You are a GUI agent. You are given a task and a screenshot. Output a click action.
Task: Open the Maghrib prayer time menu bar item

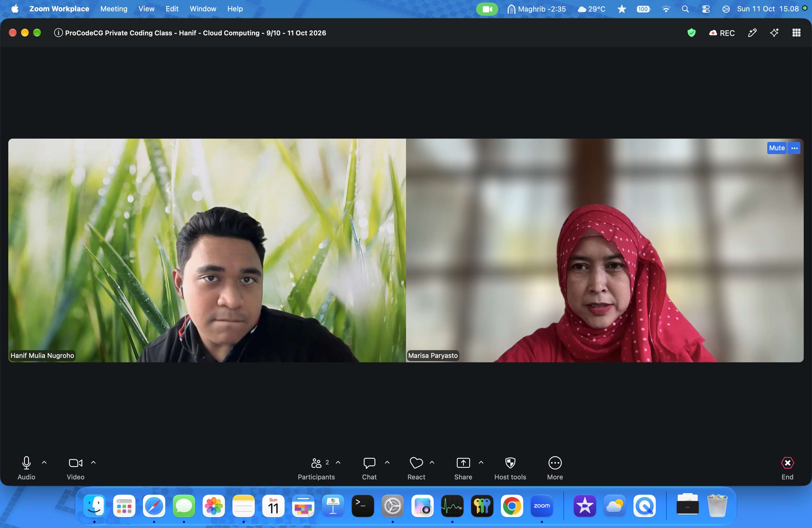click(536, 9)
